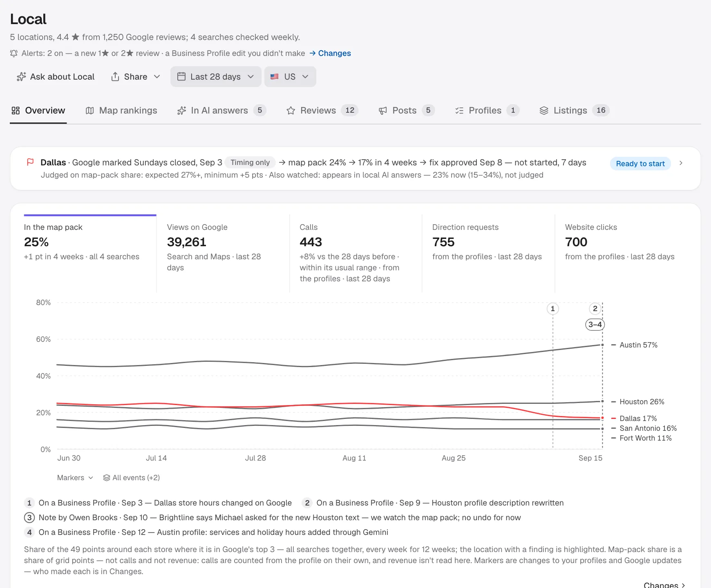Click the US flag icon
The height and width of the screenshot is (588, 711).
click(x=275, y=77)
